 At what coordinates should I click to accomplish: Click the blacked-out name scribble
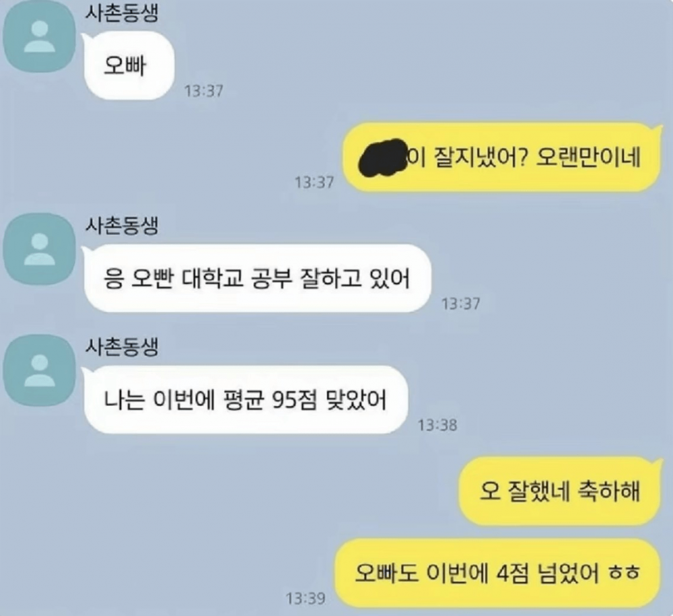[x=383, y=158]
